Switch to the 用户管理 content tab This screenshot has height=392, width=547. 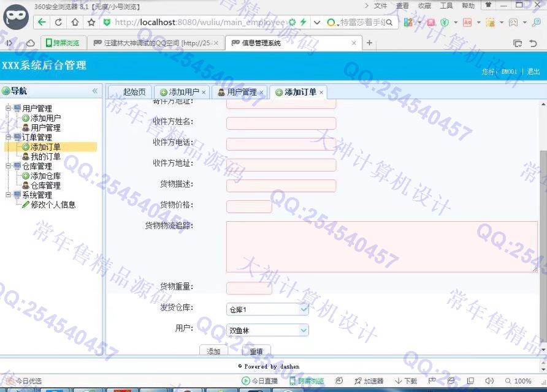pos(241,92)
